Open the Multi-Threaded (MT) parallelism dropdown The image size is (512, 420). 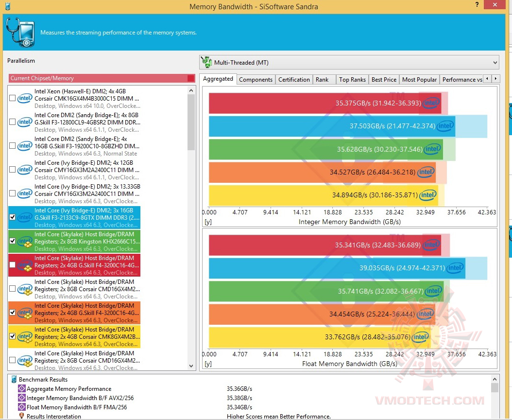pos(349,62)
